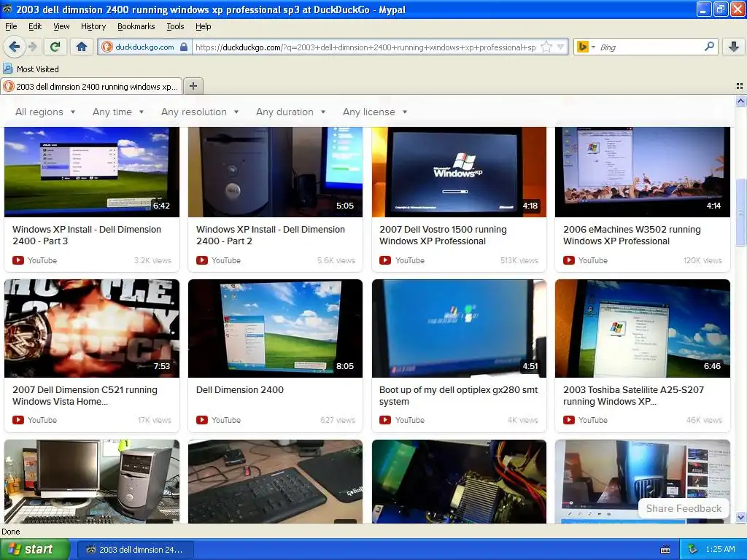
Task: Click the scrollbar down arrow
Action: point(740,517)
